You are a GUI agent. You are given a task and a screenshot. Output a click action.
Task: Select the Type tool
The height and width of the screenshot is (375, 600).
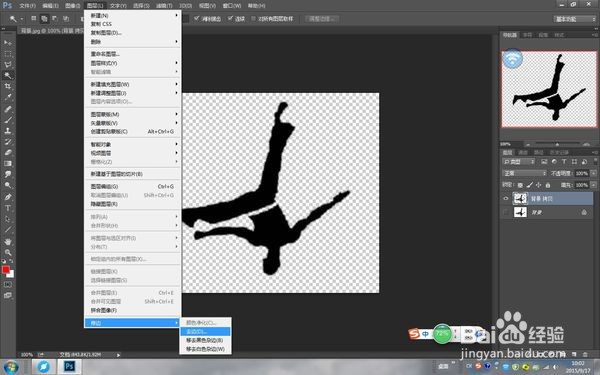(8, 208)
